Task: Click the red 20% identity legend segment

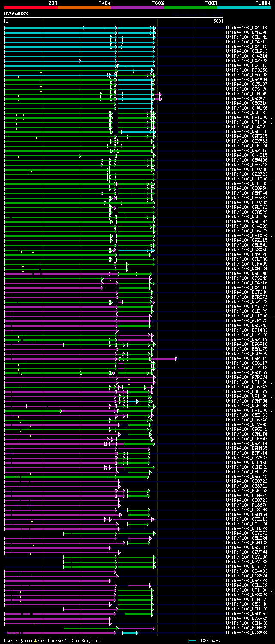Action: click(31, 8)
